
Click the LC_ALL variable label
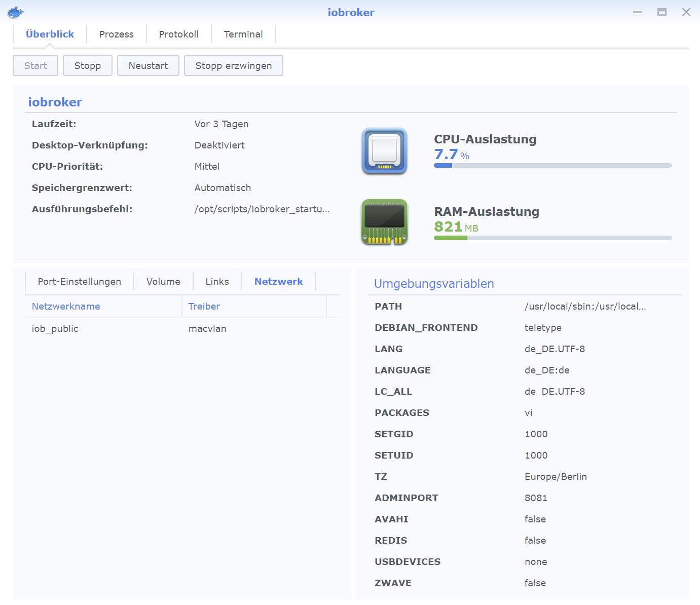[x=393, y=391]
